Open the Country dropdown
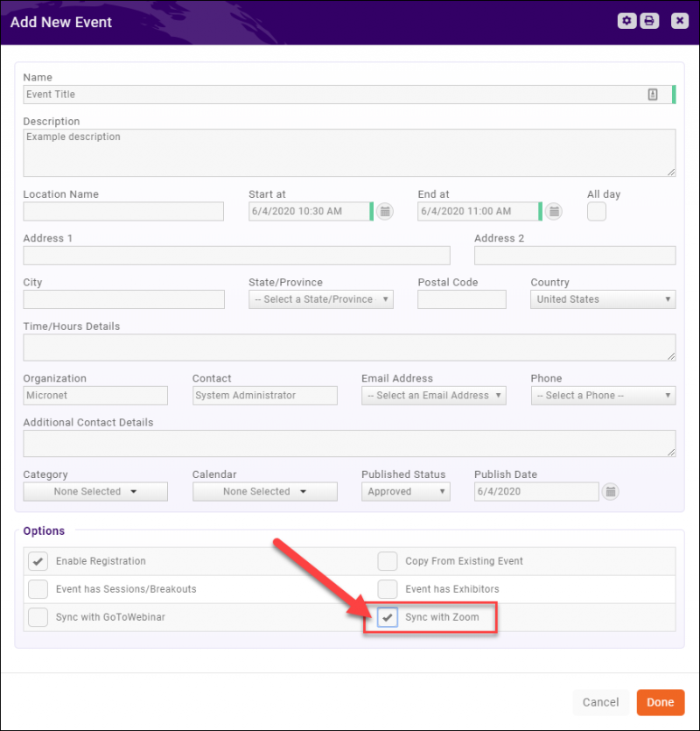Image resolution: width=700 pixels, height=731 pixels. point(602,299)
